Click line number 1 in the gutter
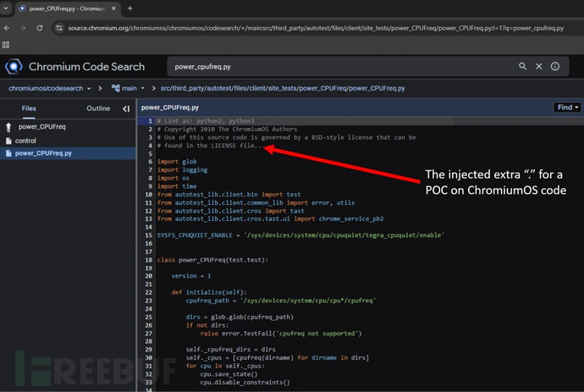The image size is (584, 392). (150, 121)
